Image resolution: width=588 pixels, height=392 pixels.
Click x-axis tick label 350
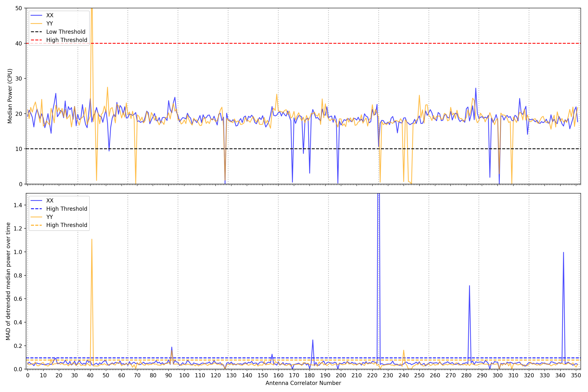pyautogui.click(x=576, y=375)
